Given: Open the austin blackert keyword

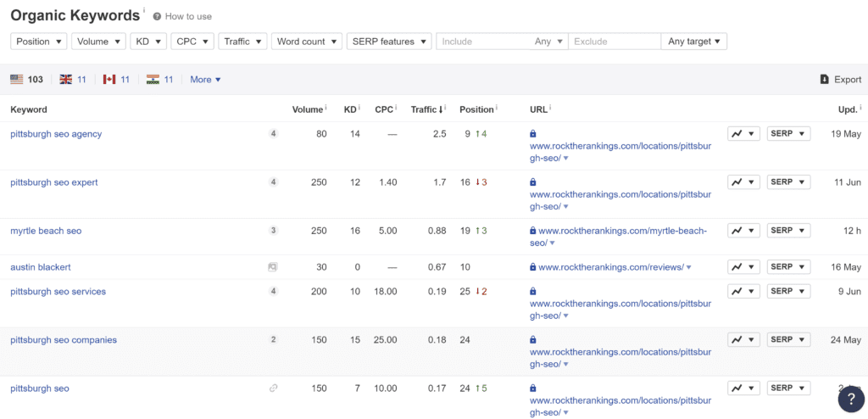Looking at the screenshot, I should 41,267.
